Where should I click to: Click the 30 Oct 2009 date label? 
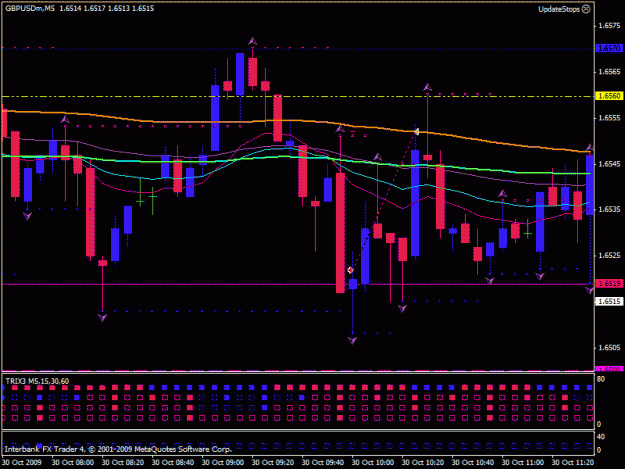[22, 462]
